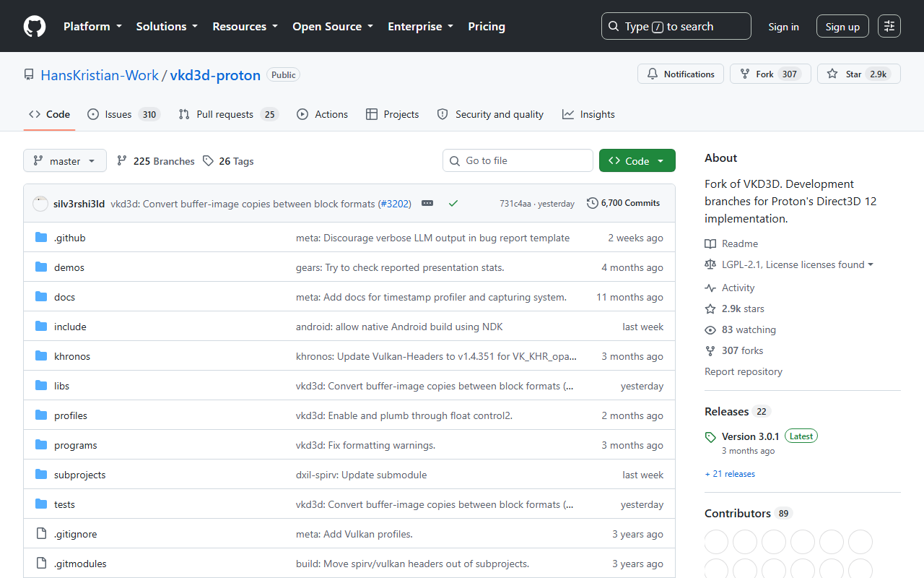Open the tests folder
Viewport: 924px width, 578px height.
(64, 504)
